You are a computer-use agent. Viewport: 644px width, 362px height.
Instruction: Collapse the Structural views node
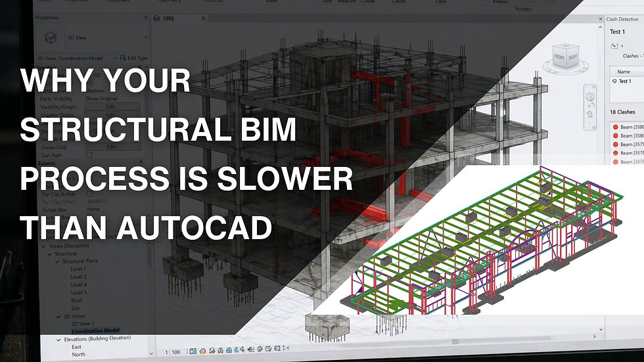(51, 254)
